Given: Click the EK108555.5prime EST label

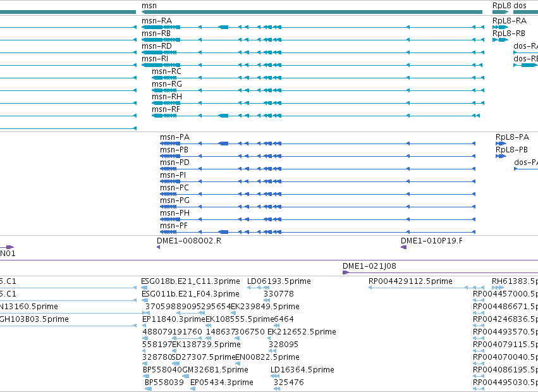Looking at the screenshot, I should click(x=240, y=319).
